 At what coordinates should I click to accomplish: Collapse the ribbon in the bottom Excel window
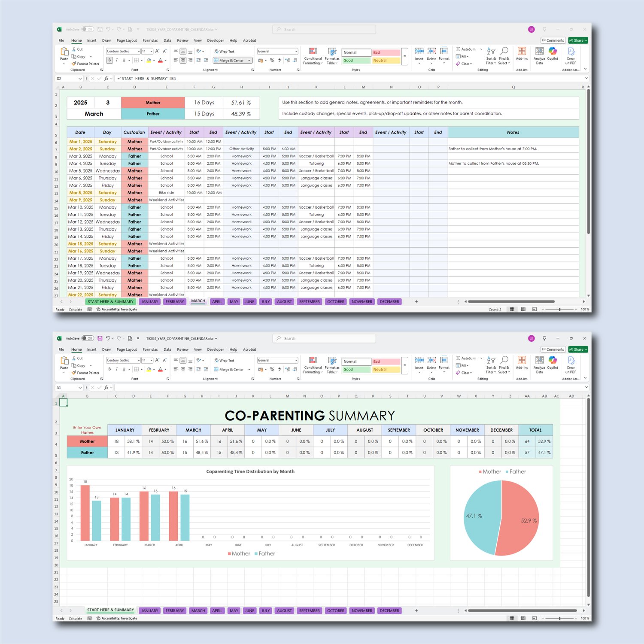coord(585,378)
